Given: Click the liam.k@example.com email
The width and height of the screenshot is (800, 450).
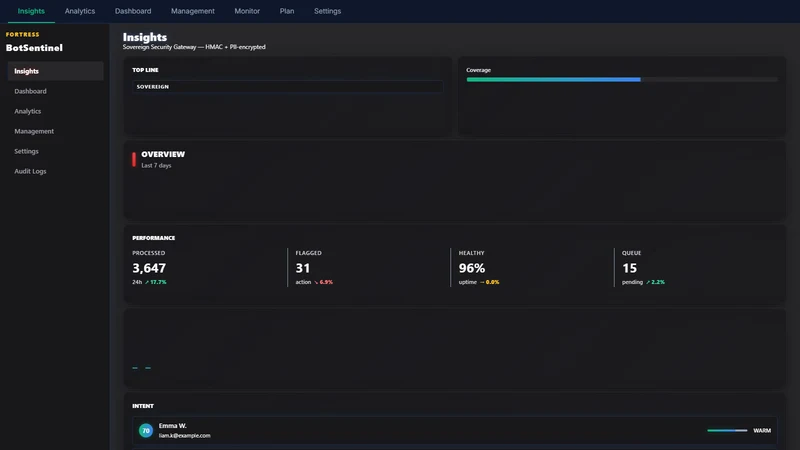Looking at the screenshot, I should [184, 436].
